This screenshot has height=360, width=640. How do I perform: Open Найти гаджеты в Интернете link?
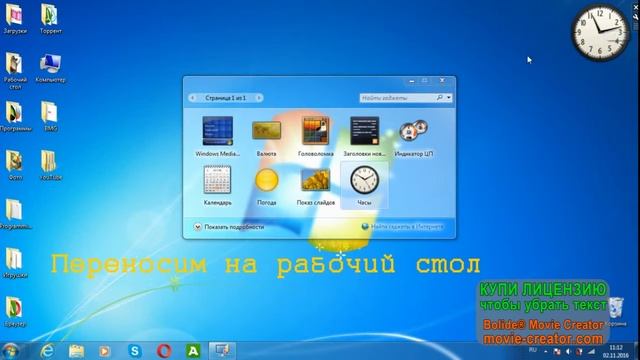pyautogui.click(x=402, y=227)
